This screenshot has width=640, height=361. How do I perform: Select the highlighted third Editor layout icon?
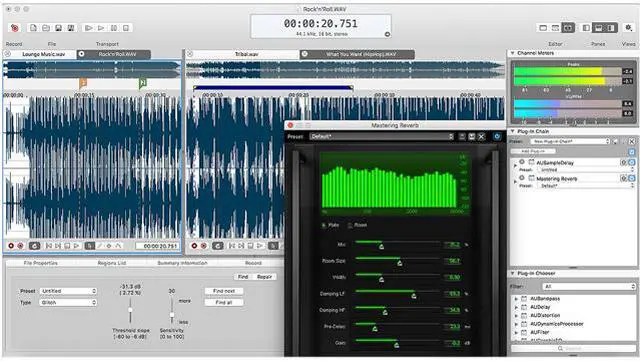click(568, 28)
